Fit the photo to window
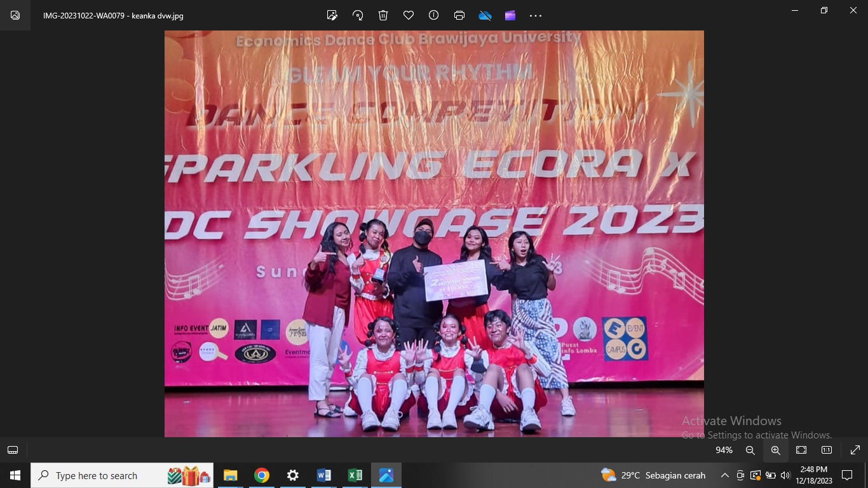Screen dimensions: 868x488 click(x=801, y=450)
